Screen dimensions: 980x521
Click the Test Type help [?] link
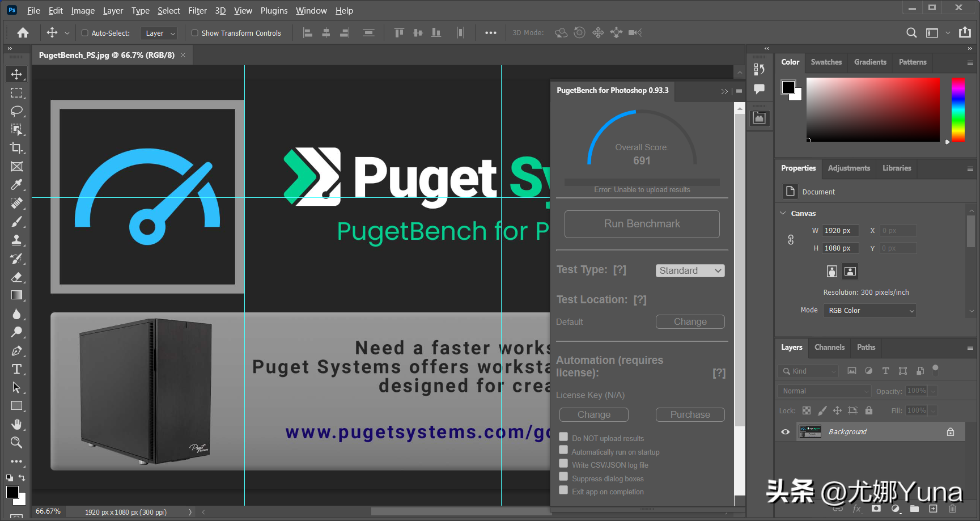click(620, 270)
